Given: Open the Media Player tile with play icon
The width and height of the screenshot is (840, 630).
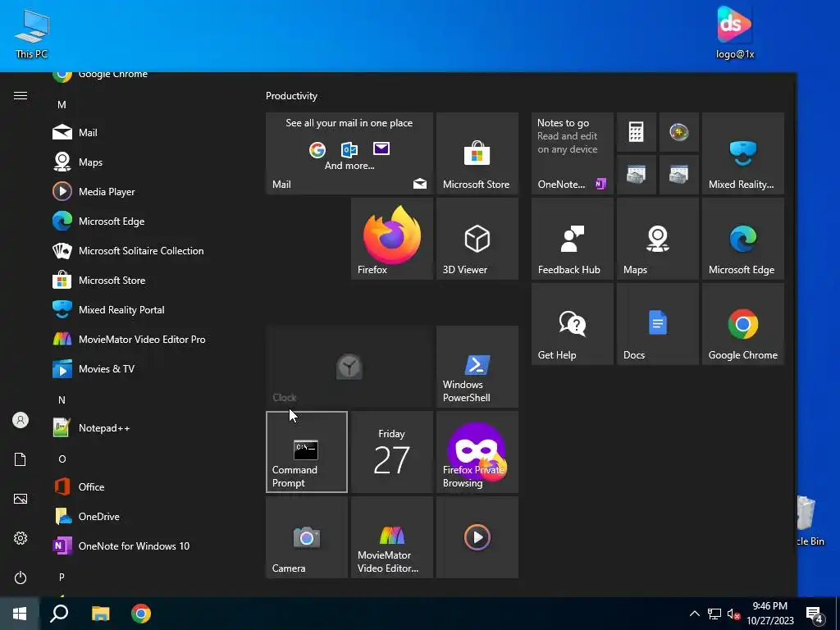Looking at the screenshot, I should (x=477, y=537).
